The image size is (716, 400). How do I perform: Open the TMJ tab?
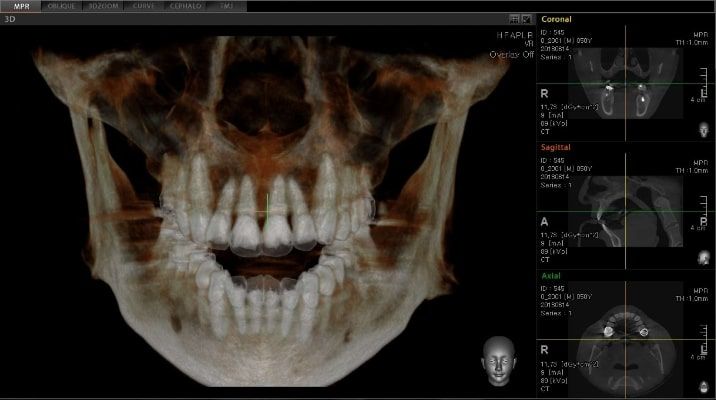point(227,6)
